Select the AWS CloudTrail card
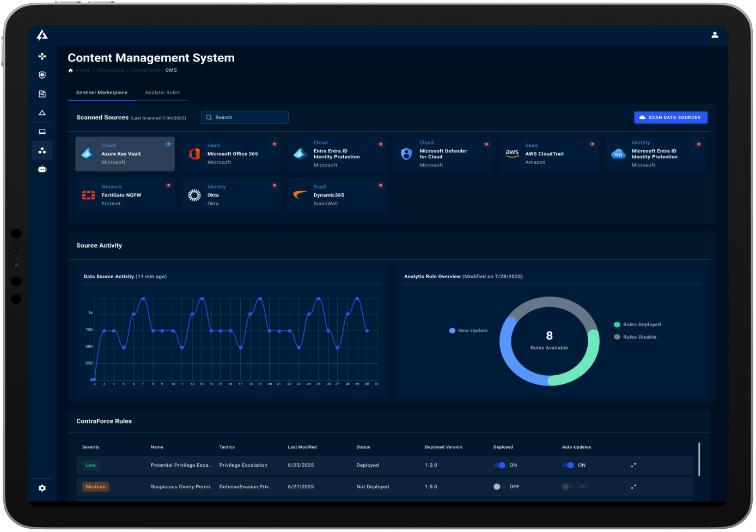Screen dimensions: 756x532 tap(549, 154)
